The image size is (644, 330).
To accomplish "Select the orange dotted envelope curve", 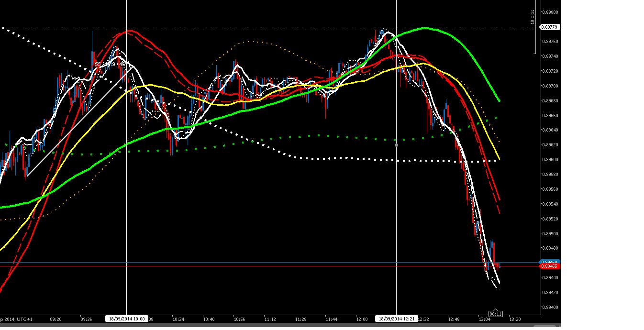I will tap(249, 42).
